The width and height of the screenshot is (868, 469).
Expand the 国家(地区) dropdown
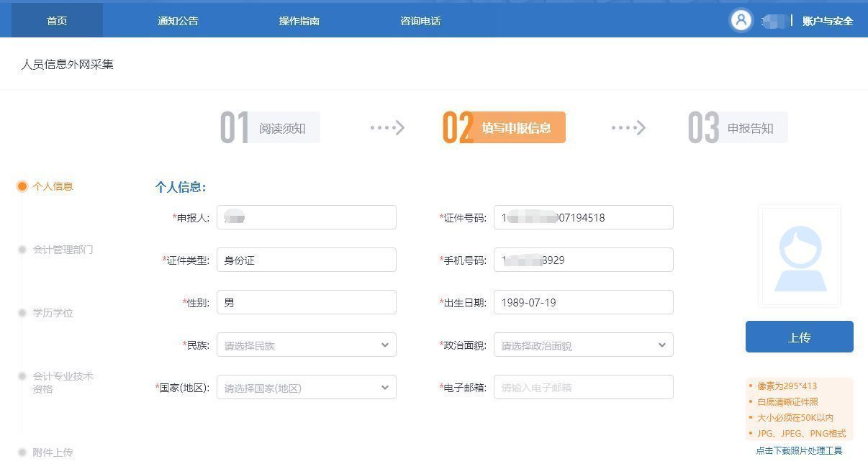click(306, 387)
